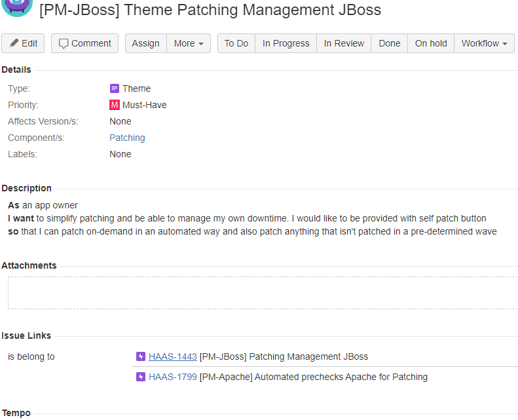The height and width of the screenshot is (420, 518).
Task: Mark the issue as Done
Action: [390, 43]
